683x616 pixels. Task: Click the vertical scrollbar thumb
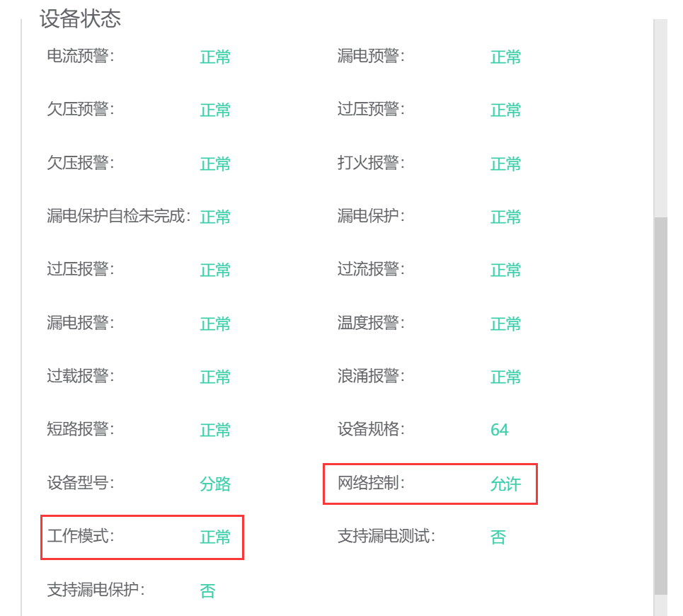click(x=660, y=406)
